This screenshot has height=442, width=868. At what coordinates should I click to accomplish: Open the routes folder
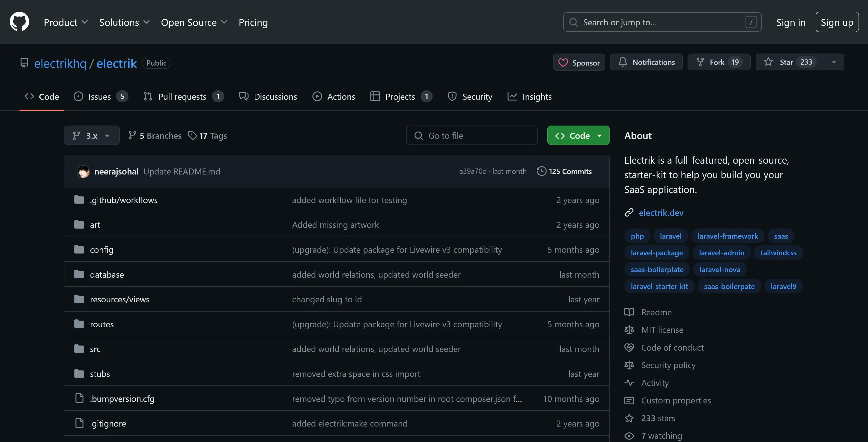pyautogui.click(x=102, y=324)
